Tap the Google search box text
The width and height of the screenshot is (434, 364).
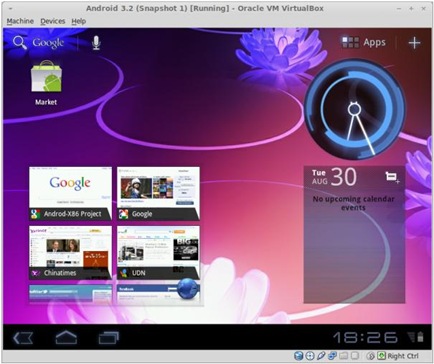pyautogui.click(x=48, y=43)
